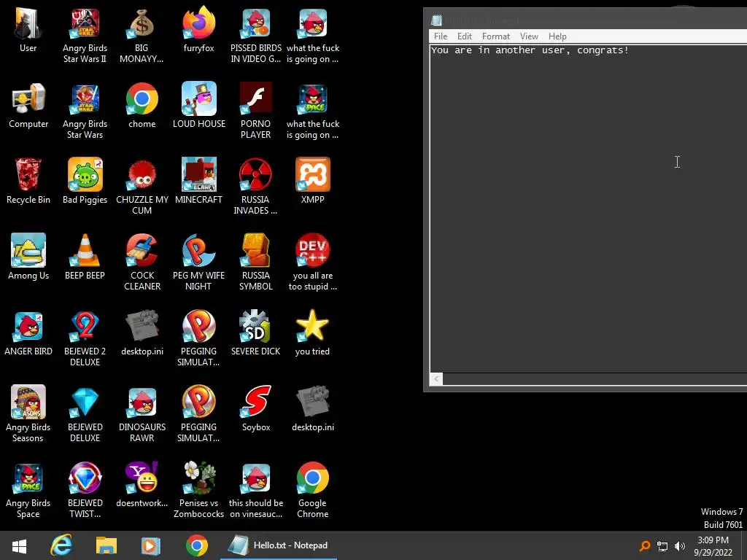The height and width of the screenshot is (560, 747).
Task: Open the View menu in Notepad
Action: [529, 36]
